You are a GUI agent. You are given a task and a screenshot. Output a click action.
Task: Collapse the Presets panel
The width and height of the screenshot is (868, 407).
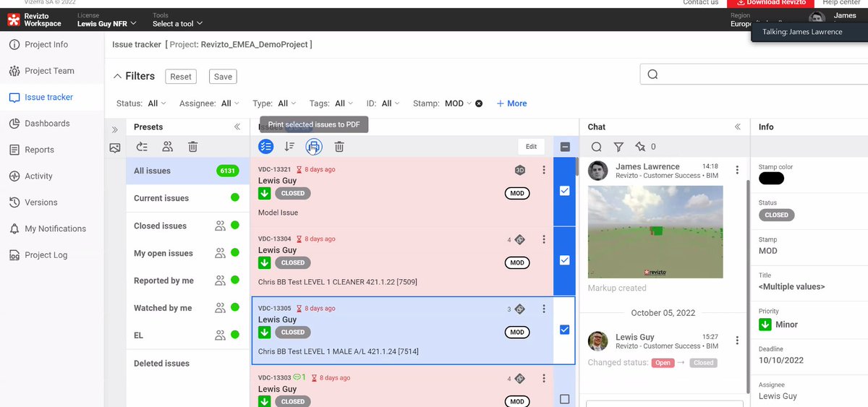coord(237,127)
